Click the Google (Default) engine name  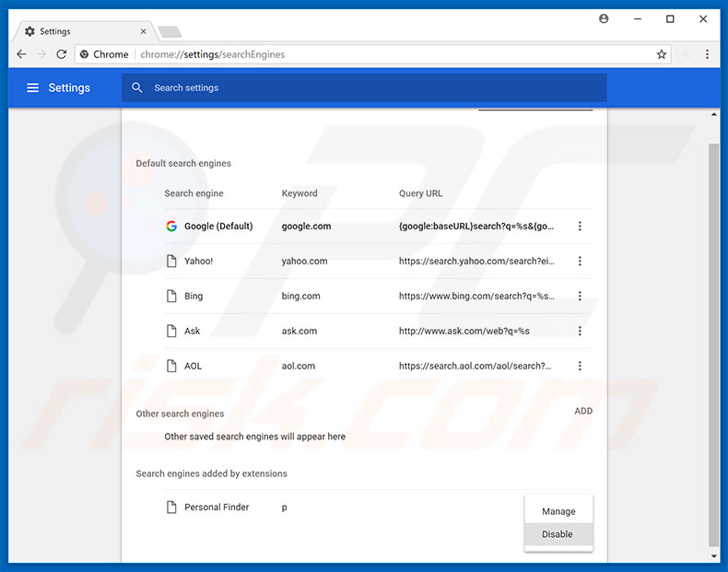pyautogui.click(x=218, y=226)
